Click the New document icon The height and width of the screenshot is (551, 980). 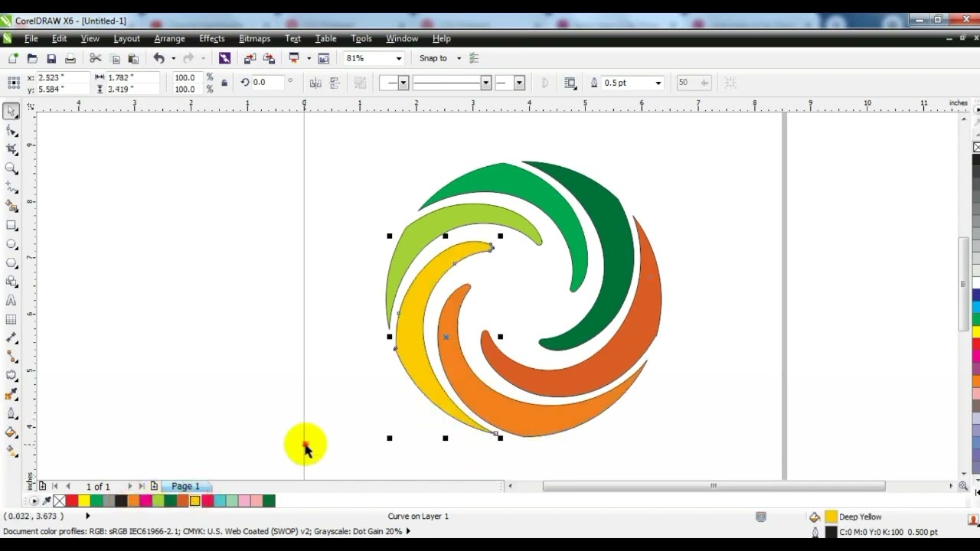pyautogui.click(x=13, y=58)
